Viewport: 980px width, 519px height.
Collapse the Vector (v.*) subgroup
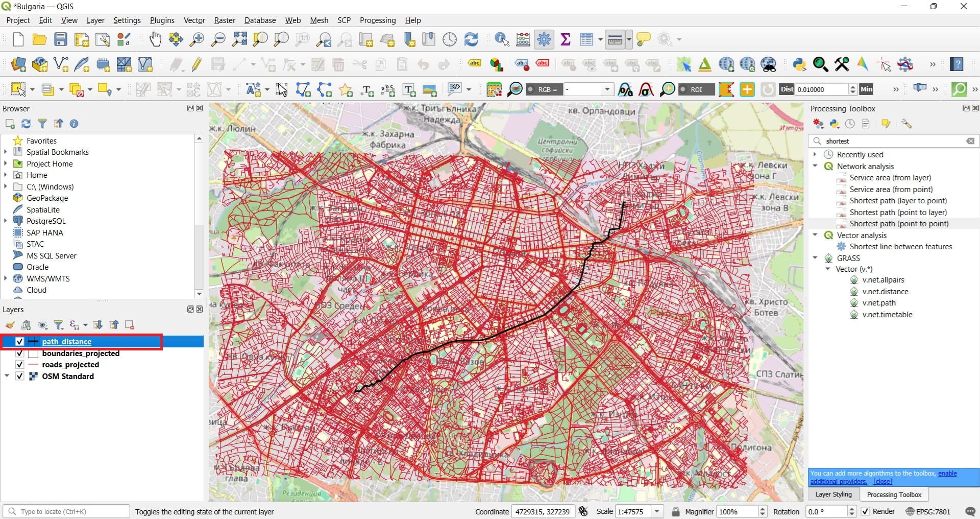coord(828,269)
